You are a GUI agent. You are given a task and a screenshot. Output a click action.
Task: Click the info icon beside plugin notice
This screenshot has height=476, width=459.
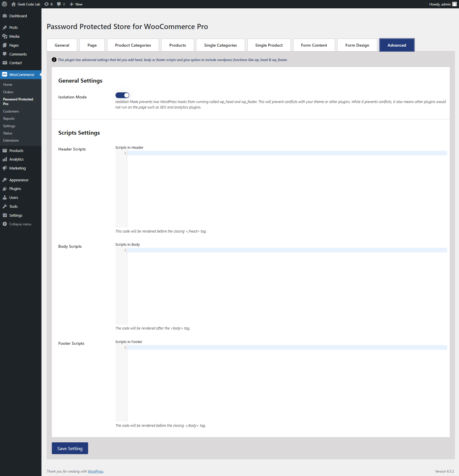coord(54,60)
